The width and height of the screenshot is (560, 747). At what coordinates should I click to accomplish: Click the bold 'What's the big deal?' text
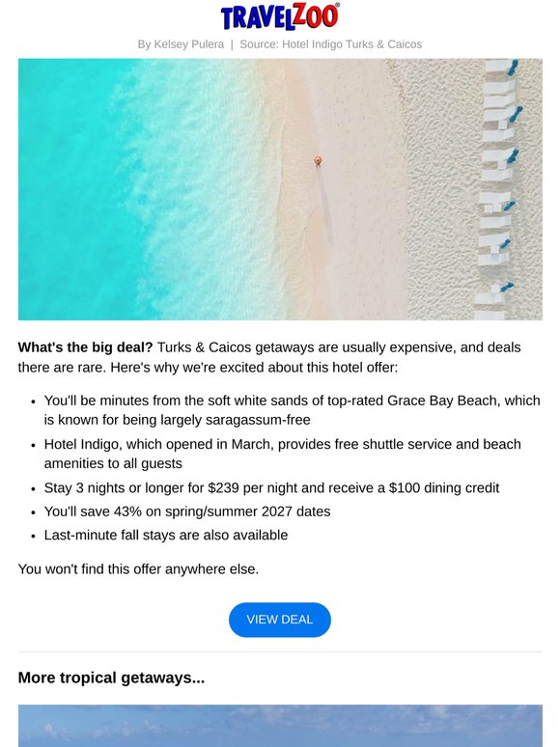pyautogui.click(x=85, y=347)
